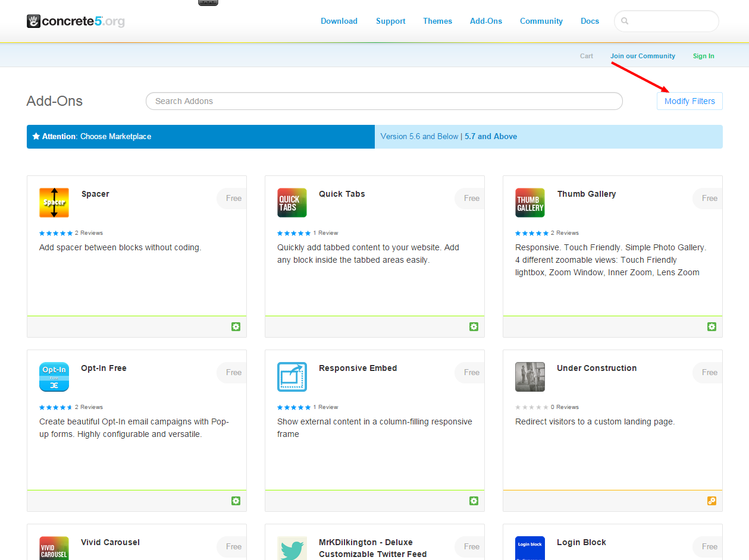Open the Login Block title link
749x560 pixels.
click(582, 542)
